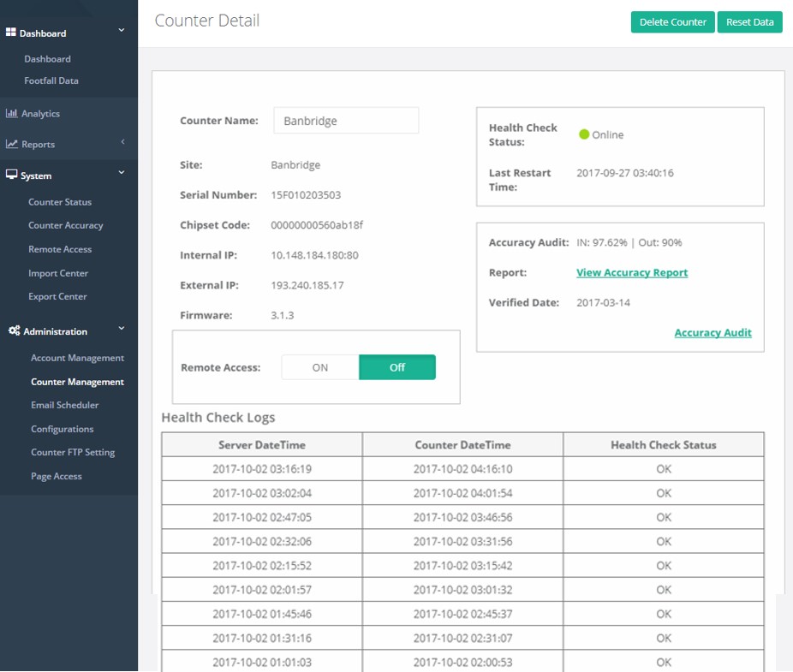793x672 pixels.
Task: Open the View Accuracy Report link
Action: pyautogui.click(x=632, y=272)
